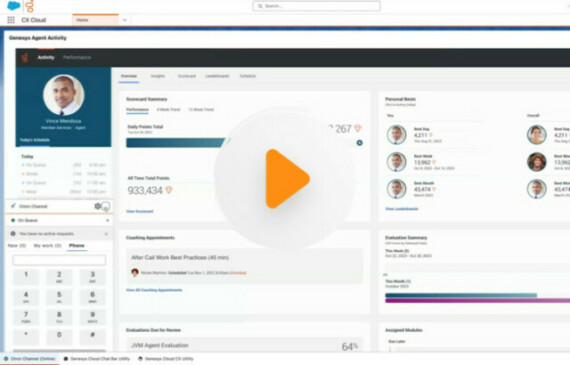Screen dimensions: 570x365
Task: Open the Home tab in CX Cloud
Action: pos(96,20)
